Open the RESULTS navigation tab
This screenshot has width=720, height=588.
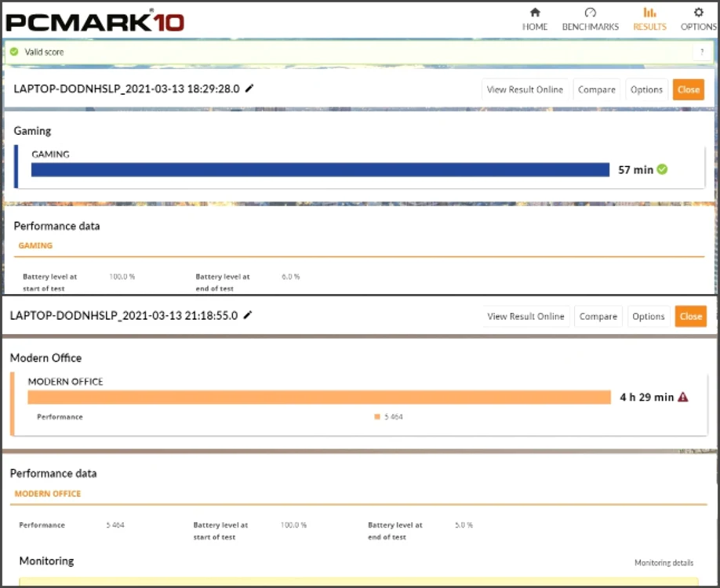(x=649, y=20)
